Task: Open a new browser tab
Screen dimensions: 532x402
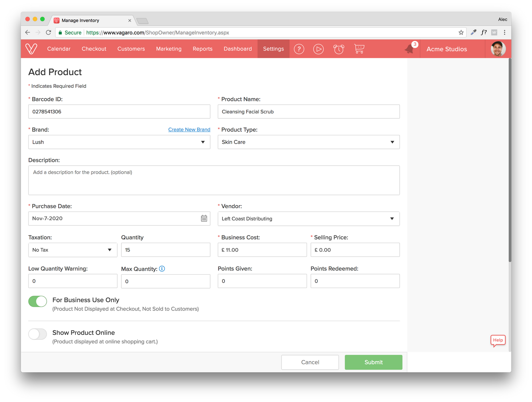Action: (x=142, y=21)
